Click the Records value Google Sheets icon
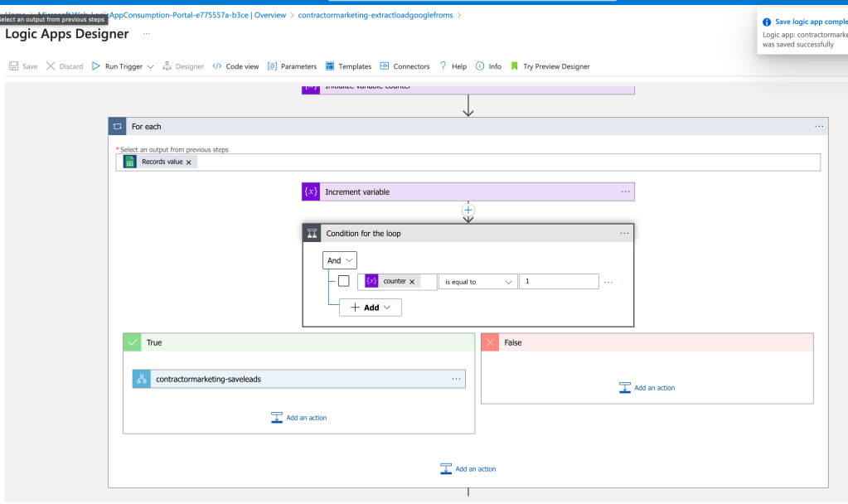848x504 pixels. tap(130, 162)
